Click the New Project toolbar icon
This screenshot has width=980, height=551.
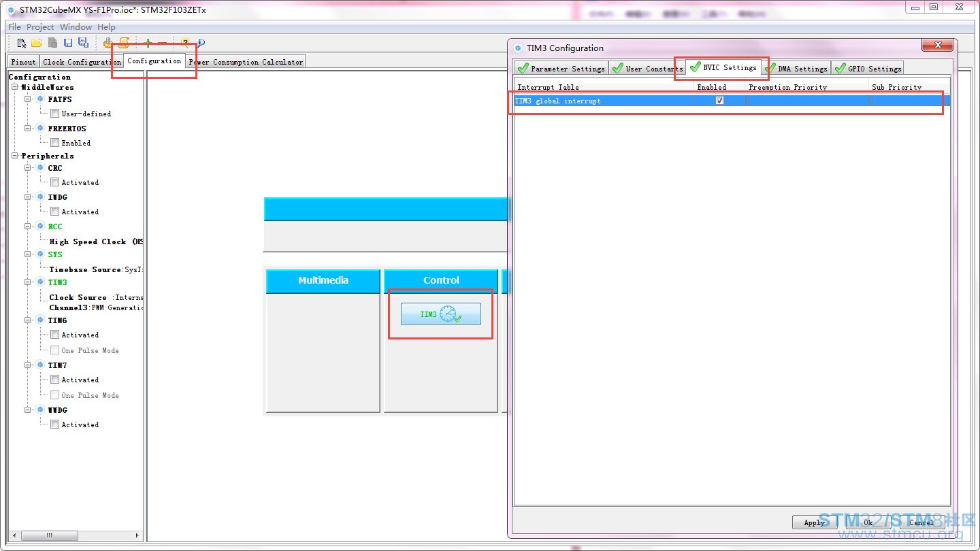(22, 43)
